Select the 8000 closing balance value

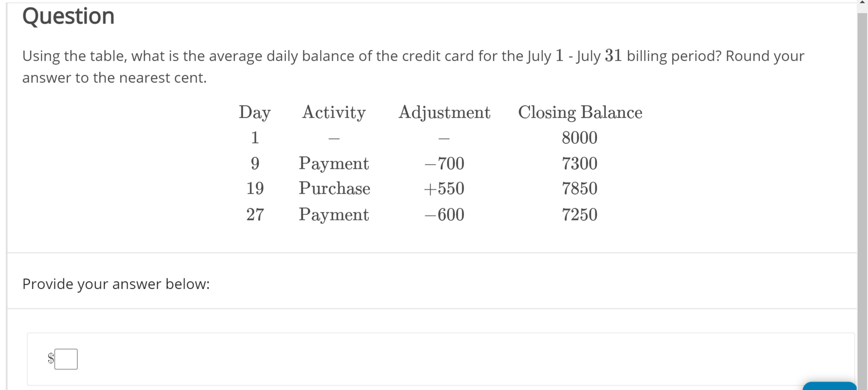pos(580,138)
